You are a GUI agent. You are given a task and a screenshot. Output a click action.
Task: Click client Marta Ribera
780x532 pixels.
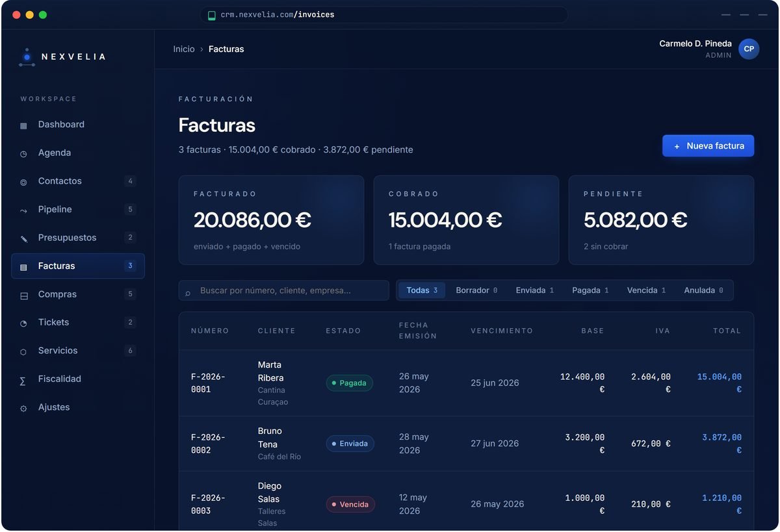pyautogui.click(x=270, y=372)
